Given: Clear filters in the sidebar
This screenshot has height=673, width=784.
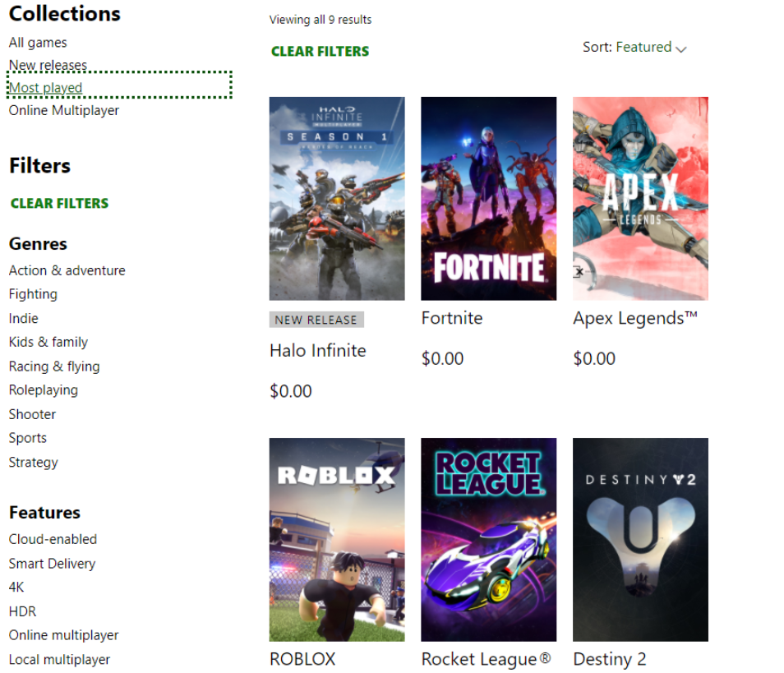Looking at the screenshot, I should click(59, 204).
